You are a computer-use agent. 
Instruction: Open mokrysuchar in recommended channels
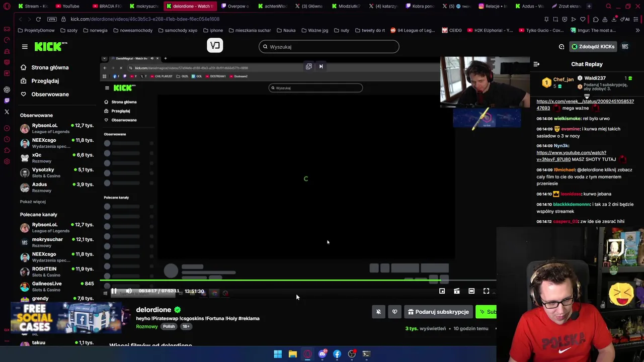click(x=57, y=242)
